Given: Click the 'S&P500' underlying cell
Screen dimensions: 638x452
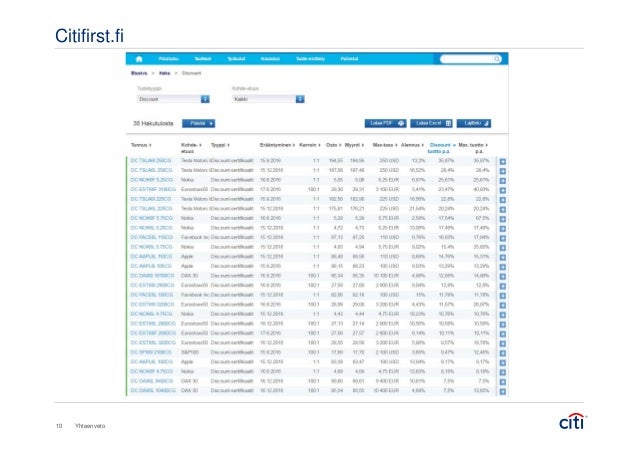Looking at the screenshot, I should click(189, 352).
